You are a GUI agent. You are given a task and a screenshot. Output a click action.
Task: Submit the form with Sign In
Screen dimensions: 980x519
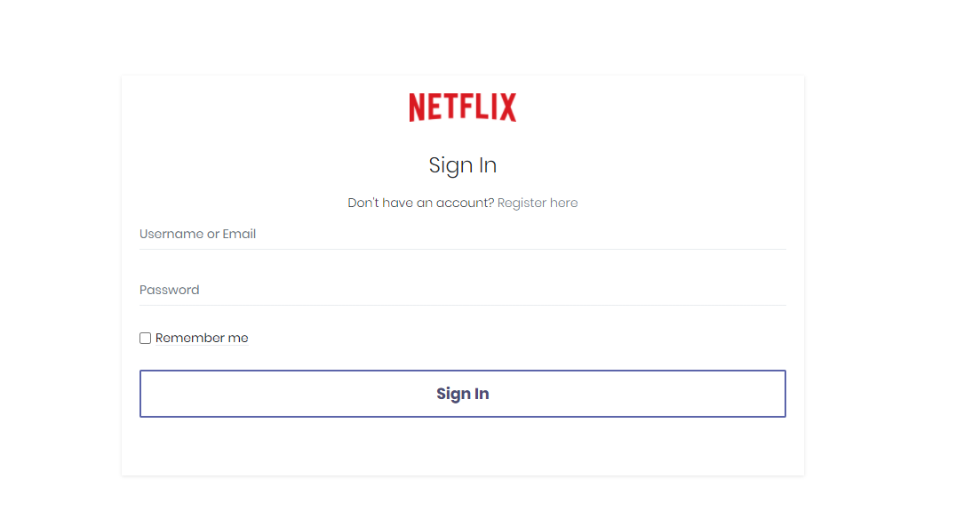[x=462, y=394]
